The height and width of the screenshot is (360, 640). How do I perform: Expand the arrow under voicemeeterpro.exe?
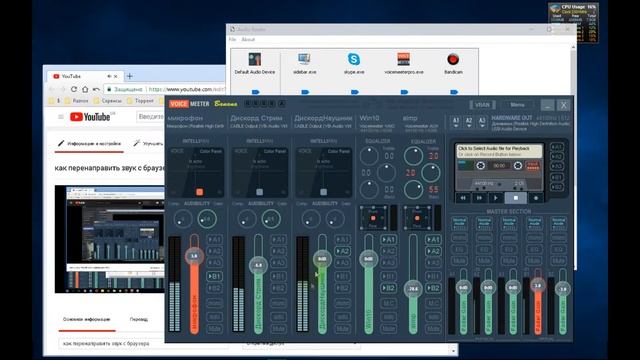[x=404, y=92]
